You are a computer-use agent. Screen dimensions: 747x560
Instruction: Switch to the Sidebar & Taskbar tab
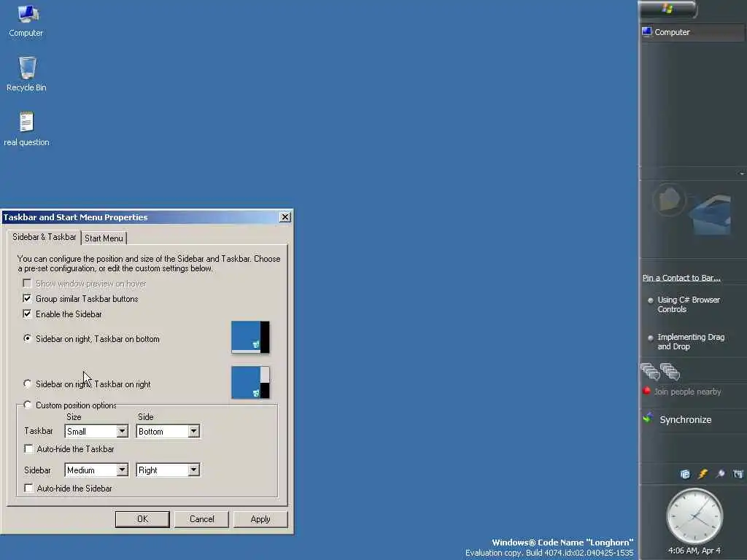44,237
